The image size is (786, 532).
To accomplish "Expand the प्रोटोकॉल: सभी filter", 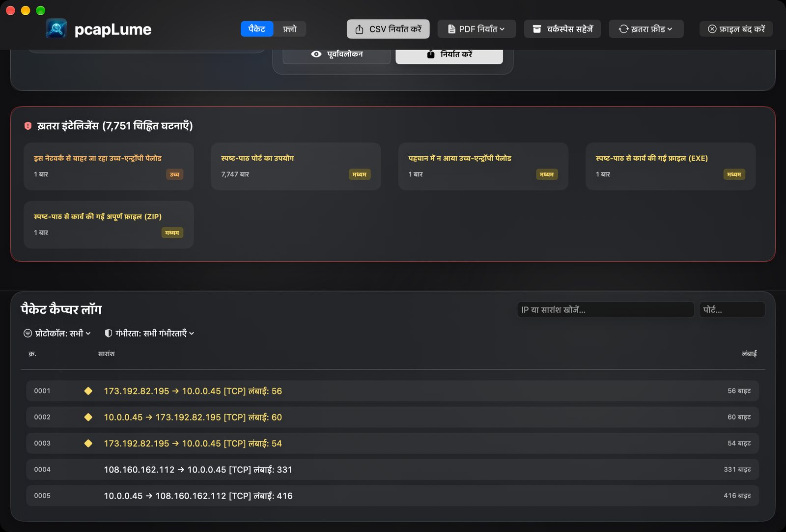I will pyautogui.click(x=57, y=334).
